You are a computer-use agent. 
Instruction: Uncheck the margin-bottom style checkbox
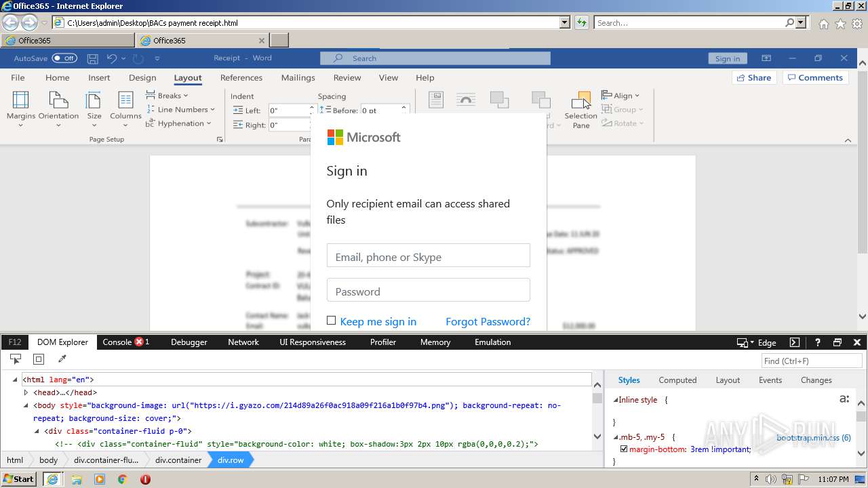point(624,449)
